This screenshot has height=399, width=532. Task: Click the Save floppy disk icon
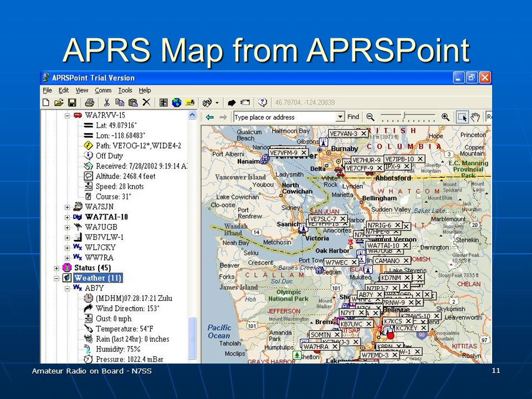[72, 103]
